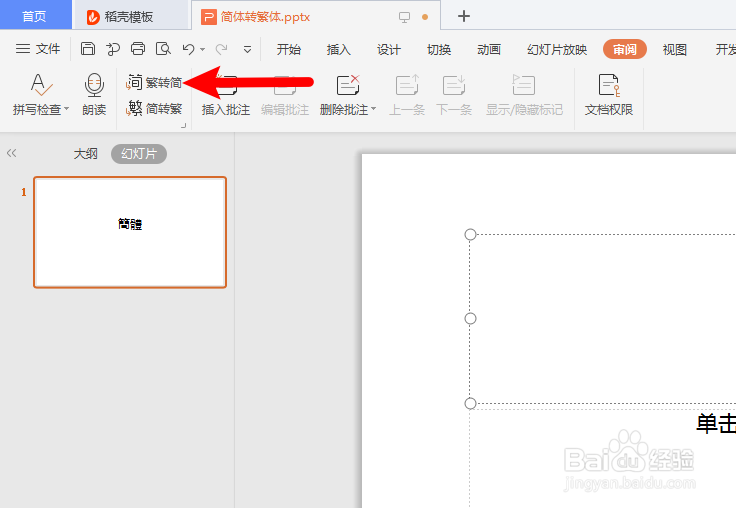
Task: Switch to the 大纲 outline view
Action: click(85, 154)
